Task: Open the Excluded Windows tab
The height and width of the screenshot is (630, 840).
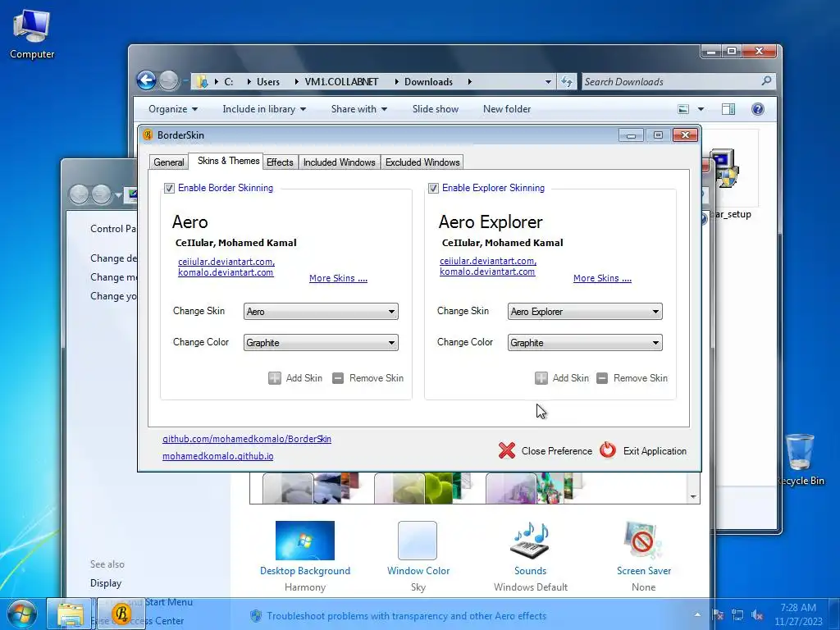Action: coord(422,162)
